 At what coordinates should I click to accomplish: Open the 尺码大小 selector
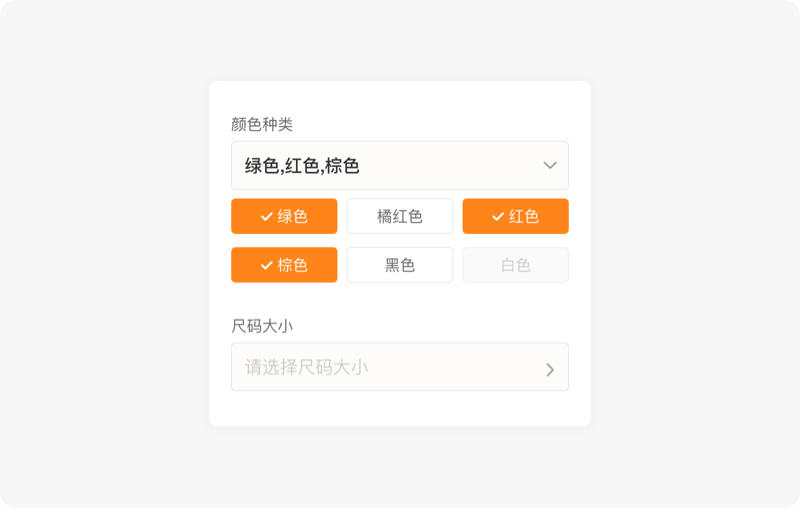click(x=400, y=367)
